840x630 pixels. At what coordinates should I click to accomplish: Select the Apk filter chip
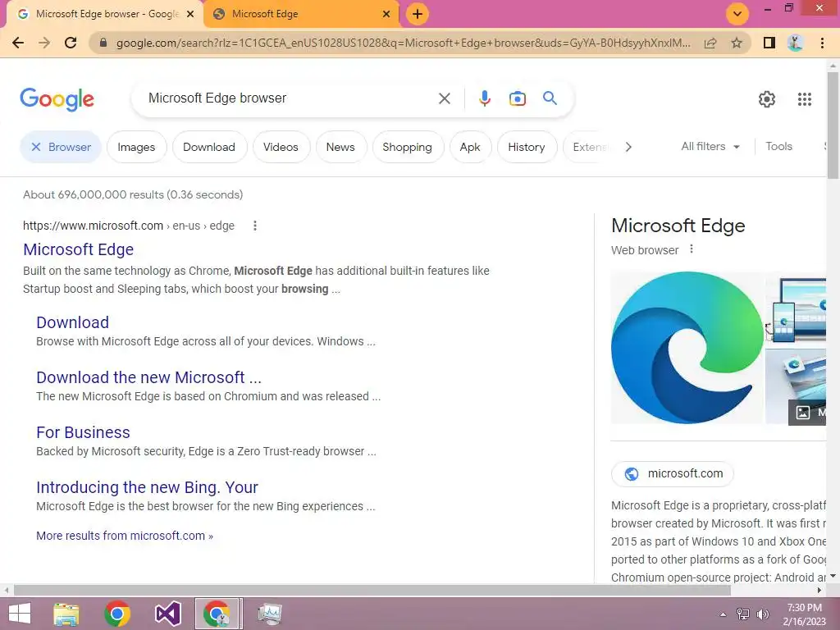[470, 147]
